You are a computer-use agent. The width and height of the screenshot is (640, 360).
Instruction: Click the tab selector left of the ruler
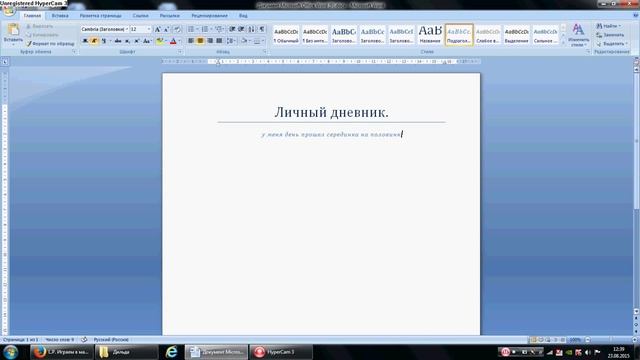4,62
